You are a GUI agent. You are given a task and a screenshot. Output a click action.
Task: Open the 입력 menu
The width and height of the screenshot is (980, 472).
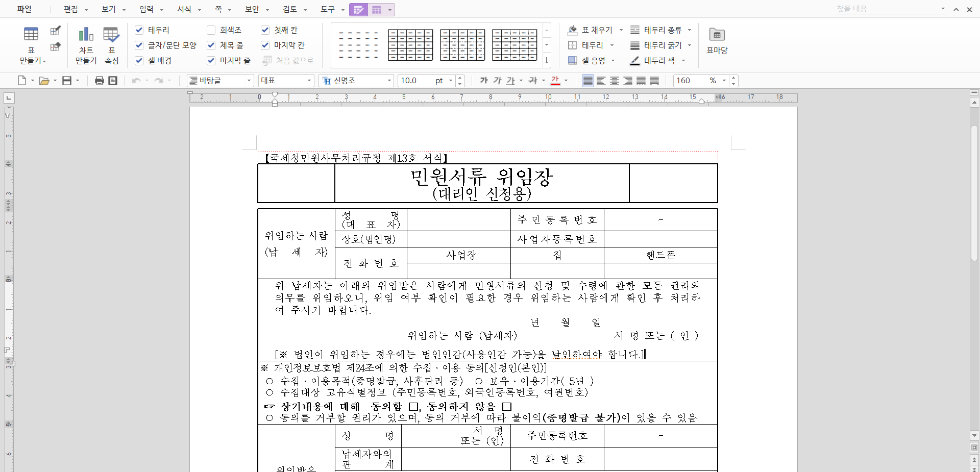146,9
